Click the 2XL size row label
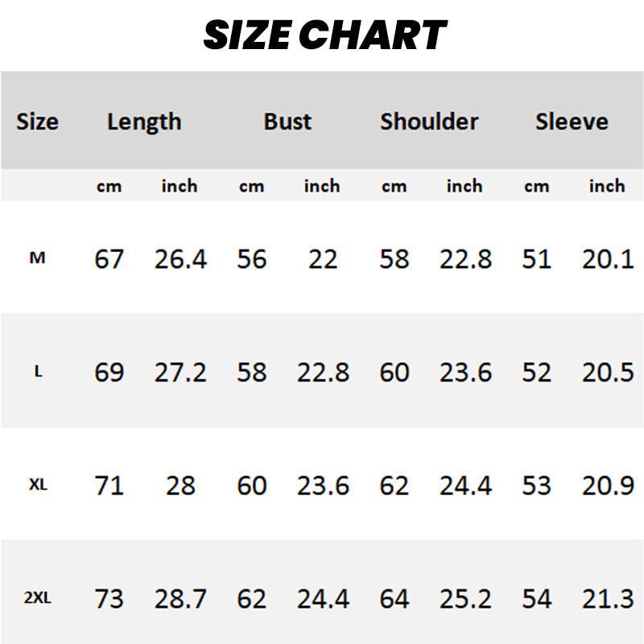This screenshot has height=644, width=644. (38, 600)
